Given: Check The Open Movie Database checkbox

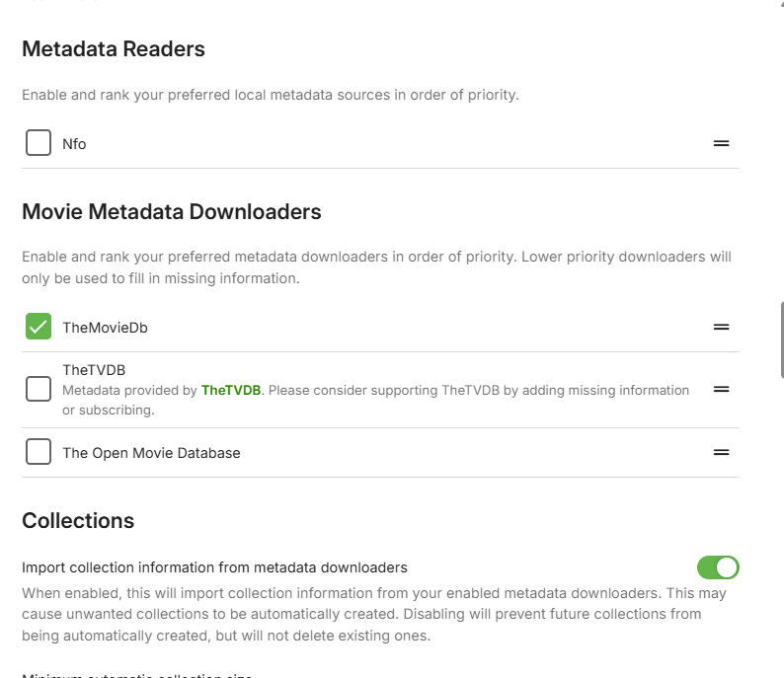Looking at the screenshot, I should (x=39, y=453).
